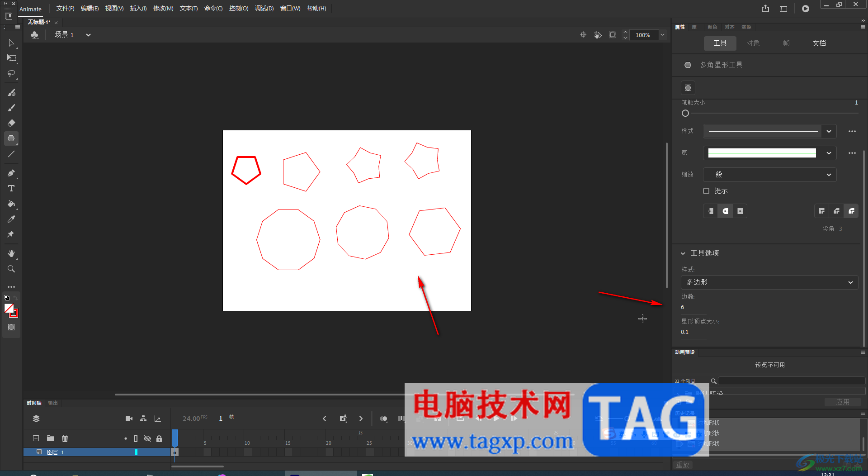This screenshot has width=868, height=476.
Task: Enable the 提示 hinting checkbox
Action: (706, 191)
